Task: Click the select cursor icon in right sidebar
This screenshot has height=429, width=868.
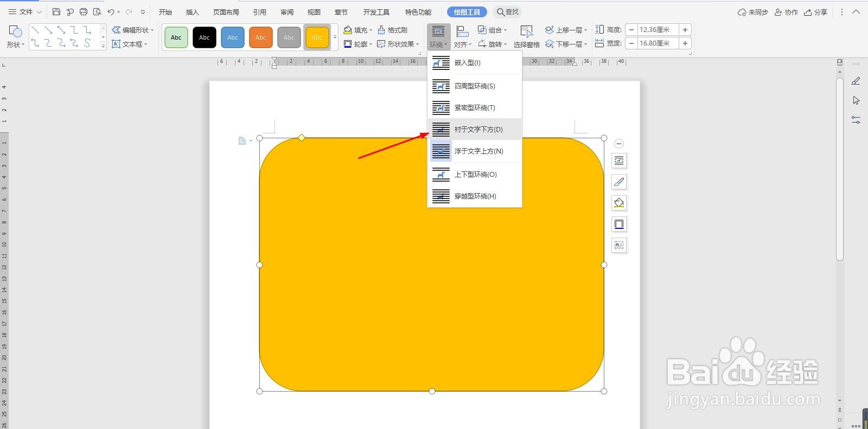Action: [856, 100]
